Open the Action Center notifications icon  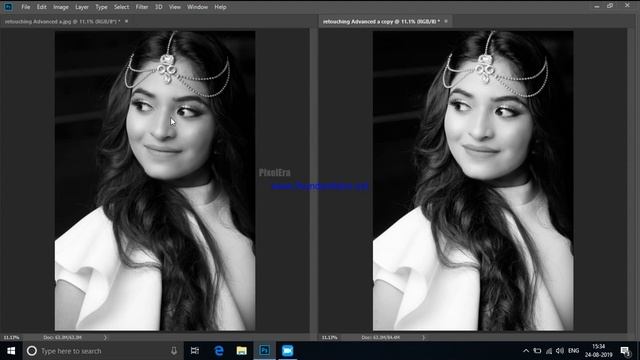point(625,351)
